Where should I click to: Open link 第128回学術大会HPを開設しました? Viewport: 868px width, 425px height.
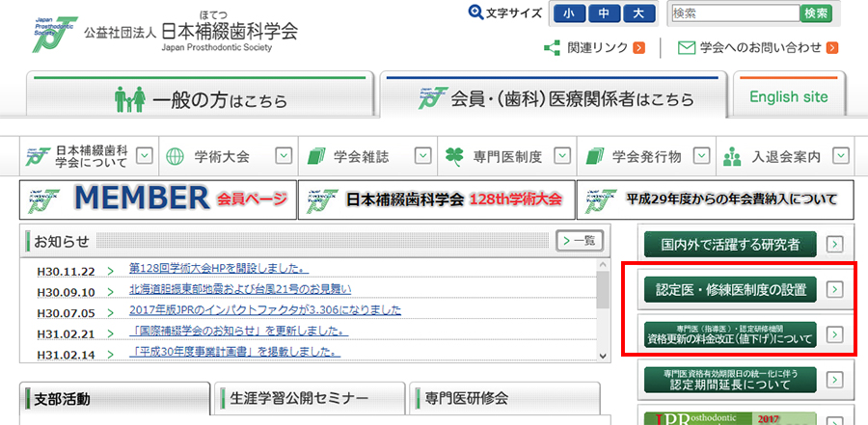pyautogui.click(x=219, y=269)
